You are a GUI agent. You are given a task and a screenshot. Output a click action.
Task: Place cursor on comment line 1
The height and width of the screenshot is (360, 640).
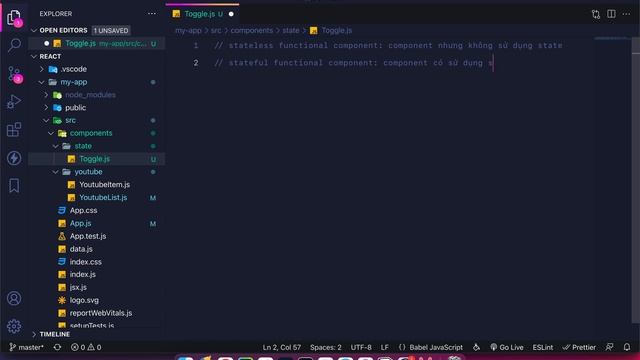pos(388,46)
